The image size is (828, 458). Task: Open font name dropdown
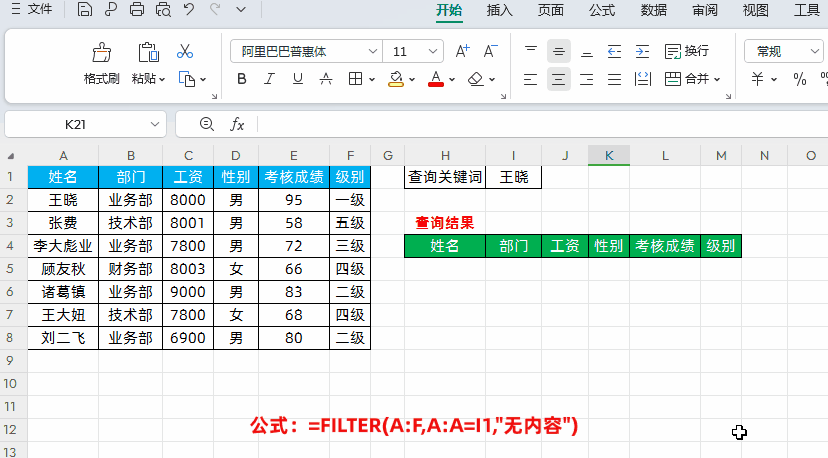point(372,51)
